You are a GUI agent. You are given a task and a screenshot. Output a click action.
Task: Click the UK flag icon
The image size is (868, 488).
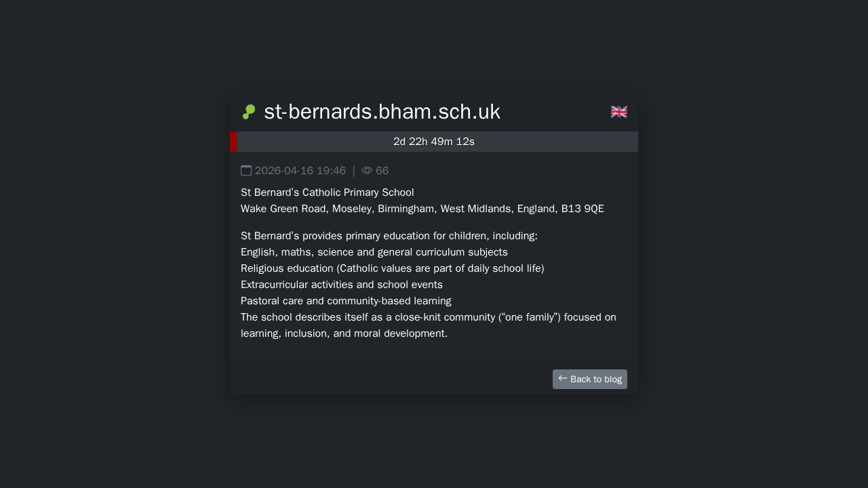[x=618, y=112]
